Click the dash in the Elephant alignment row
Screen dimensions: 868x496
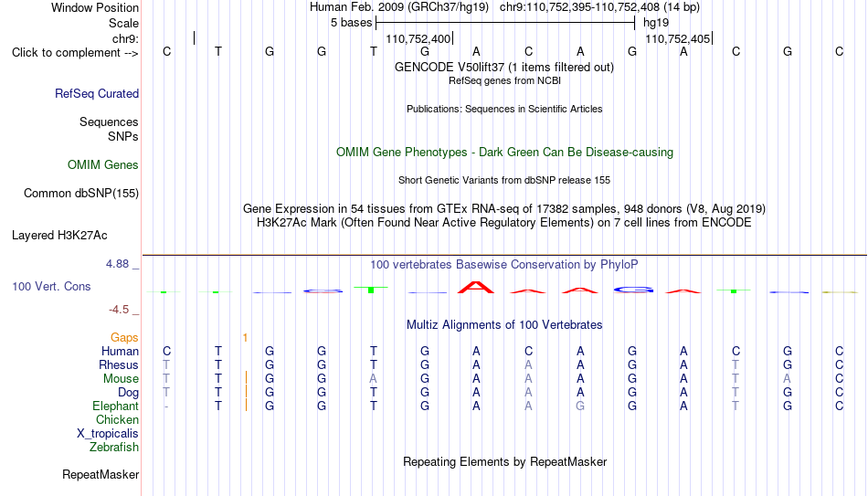pyautogui.click(x=166, y=406)
